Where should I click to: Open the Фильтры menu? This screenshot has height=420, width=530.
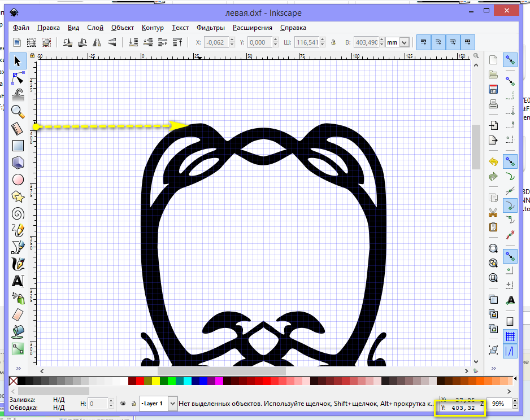[211, 28]
